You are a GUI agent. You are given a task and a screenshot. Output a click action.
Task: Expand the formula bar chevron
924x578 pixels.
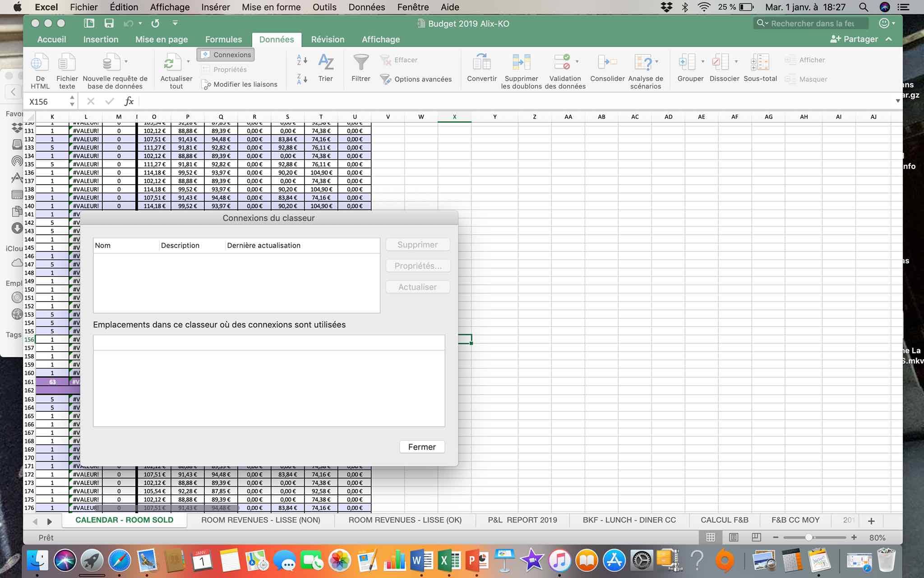point(897,101)
